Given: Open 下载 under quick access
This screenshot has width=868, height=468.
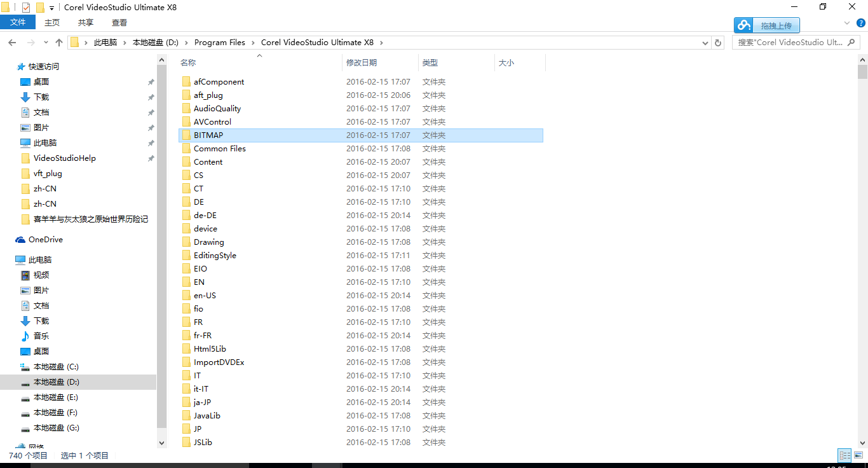Looking at the screenshot, I should [x=41, y=97].
